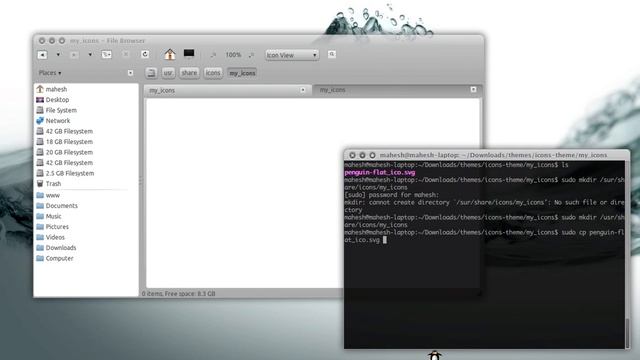Open the Places side pane dropdown

[x=50, y=73]
